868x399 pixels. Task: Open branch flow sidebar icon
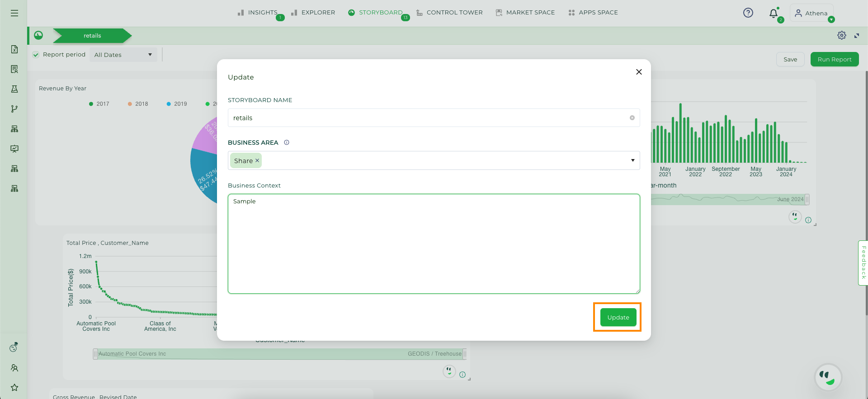pyautogui.click(x=14, y=109)
